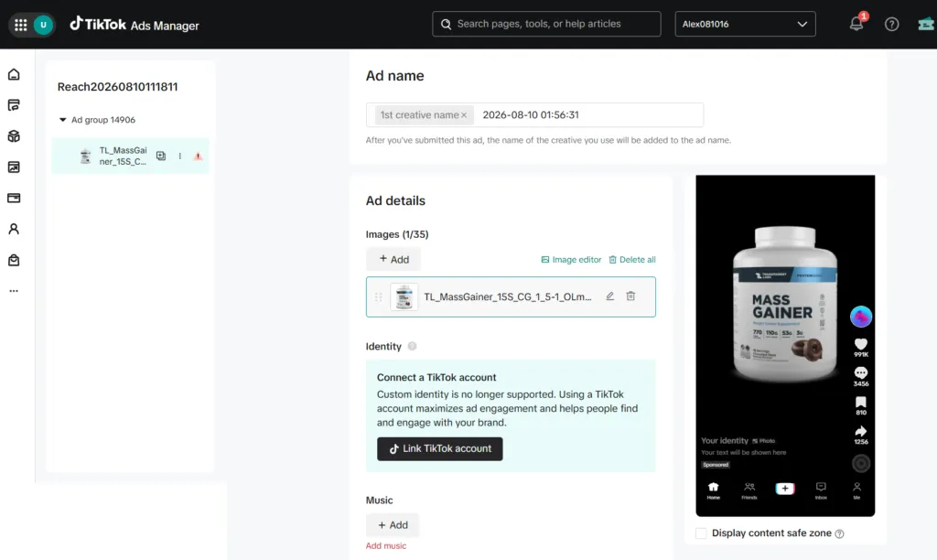
Task: Click the green U user avatar
Action: click(43, 25)
